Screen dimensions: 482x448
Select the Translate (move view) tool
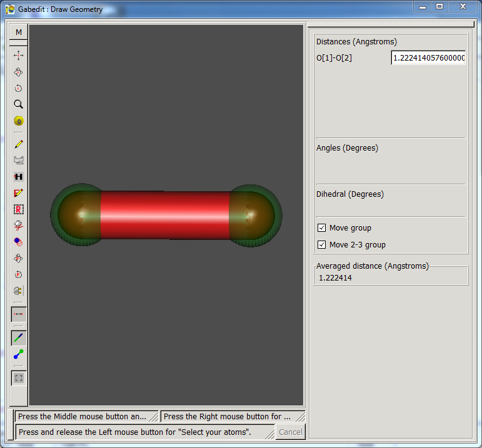point(19,56)
